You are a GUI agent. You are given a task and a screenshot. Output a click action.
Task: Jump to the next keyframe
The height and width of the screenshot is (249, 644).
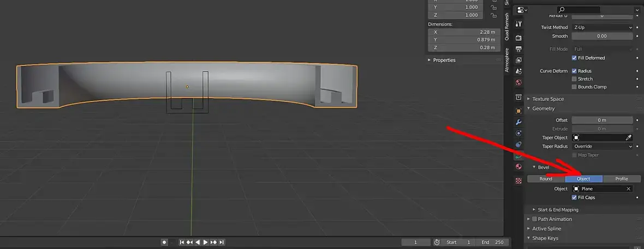click(x=213, y=242)
